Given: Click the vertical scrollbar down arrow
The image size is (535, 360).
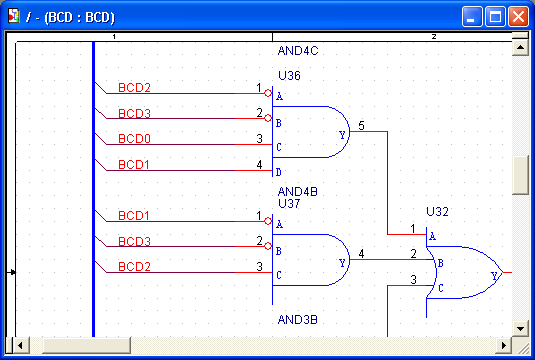Looking at the screenshot, I should tap(520, 329).
